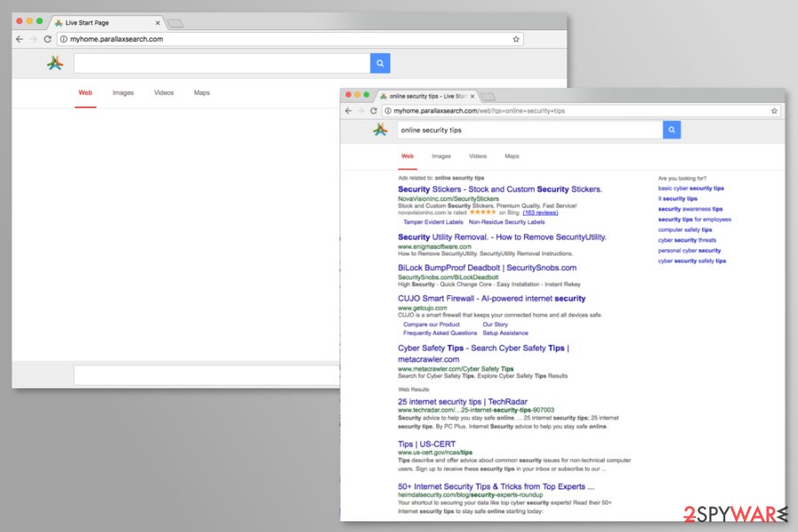Image resolution: width=798 pixels, height=532 pixels.
Task: Open the '163 reviews' link
Action: click(540, 213)
